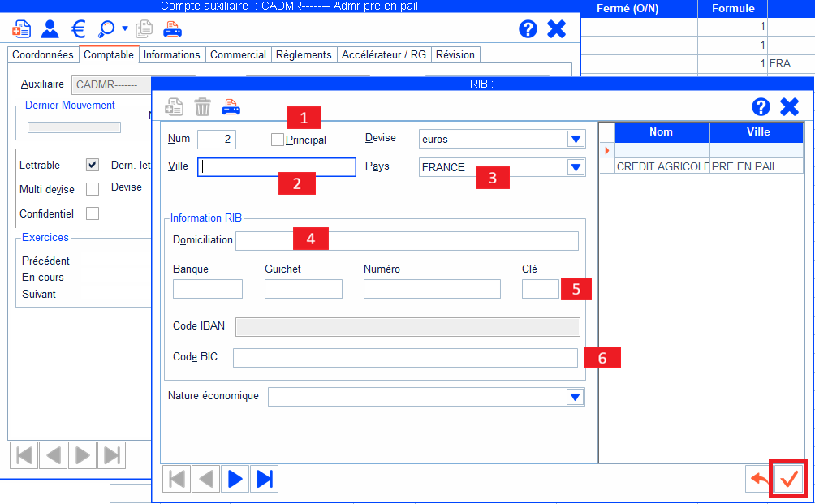This screenshot has height=504, width=815.
Task: Click the delete trash icon in RIB dialog
Action: 203,106
